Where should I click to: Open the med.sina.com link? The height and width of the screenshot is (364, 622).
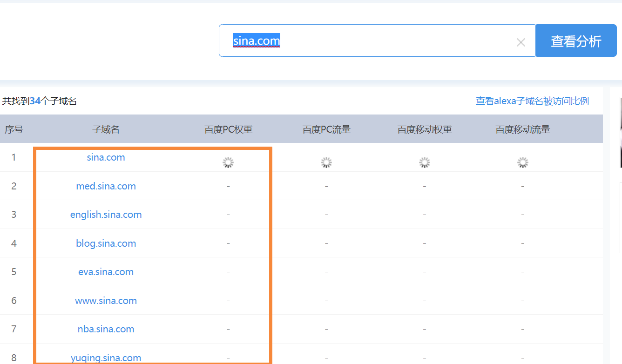pos(106,186)
